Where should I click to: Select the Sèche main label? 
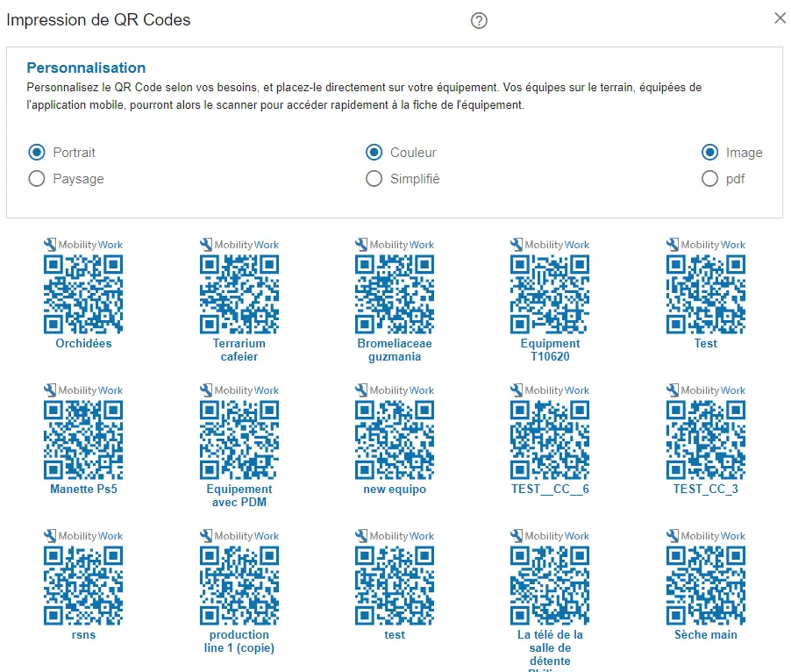[706, 634]
